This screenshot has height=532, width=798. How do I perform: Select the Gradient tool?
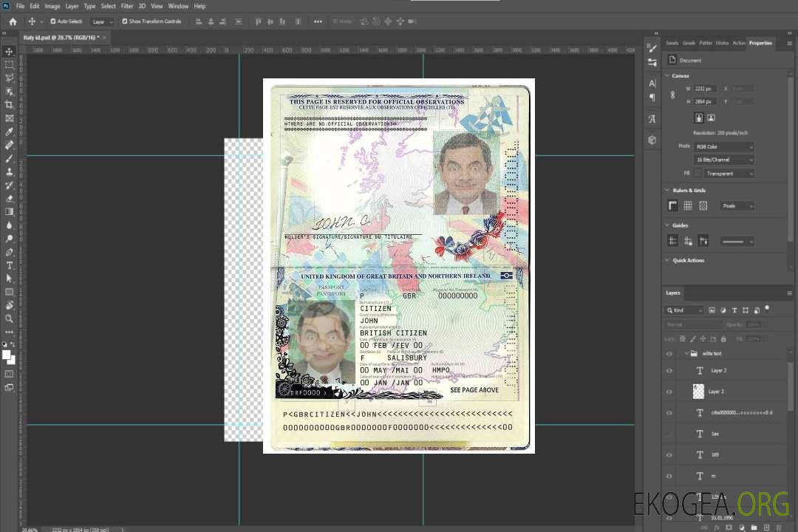(x=9, y=212)
